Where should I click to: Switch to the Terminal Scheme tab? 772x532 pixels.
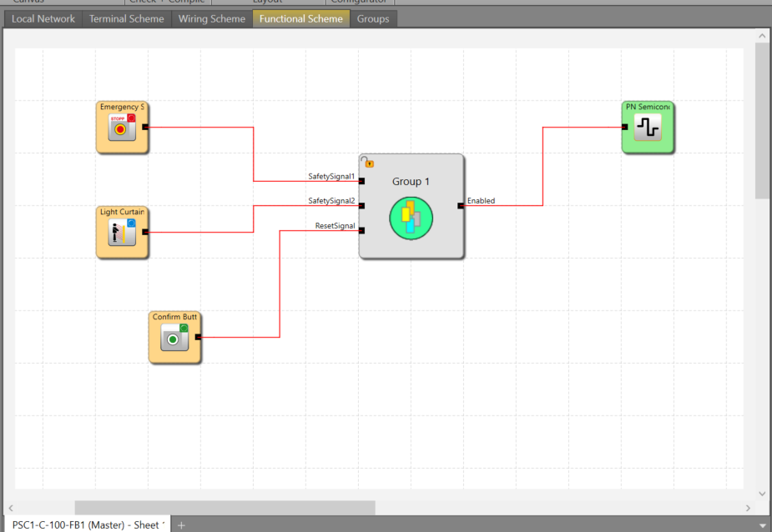tap(127, 18)
